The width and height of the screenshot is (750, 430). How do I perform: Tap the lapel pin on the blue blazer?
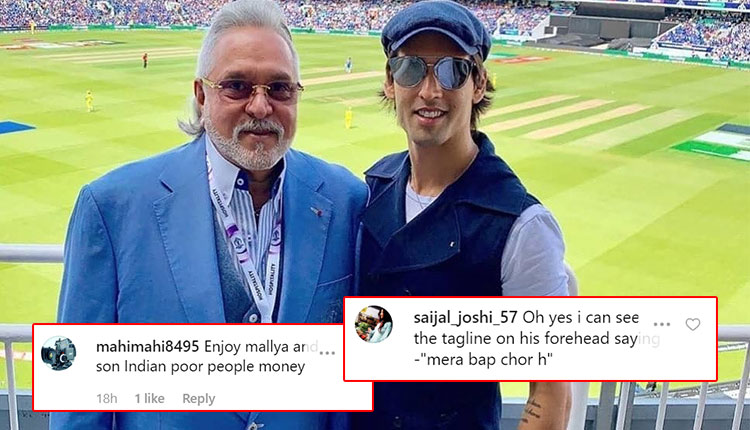pyautogui.click(x=316, y=210)
